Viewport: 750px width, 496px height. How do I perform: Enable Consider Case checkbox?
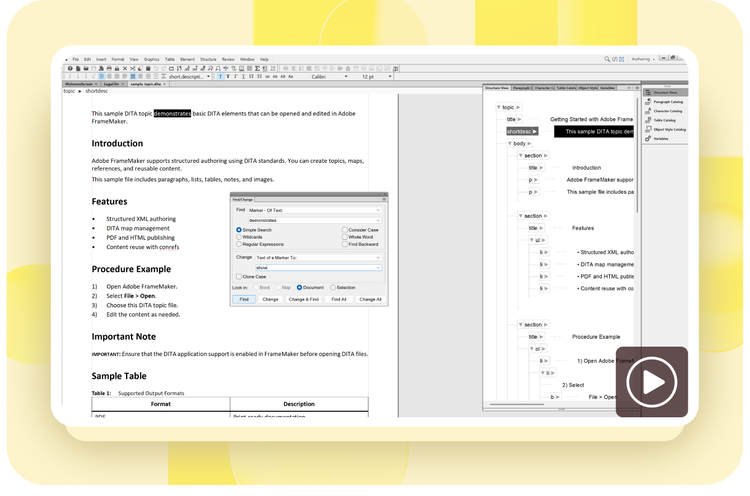[344, 230]
